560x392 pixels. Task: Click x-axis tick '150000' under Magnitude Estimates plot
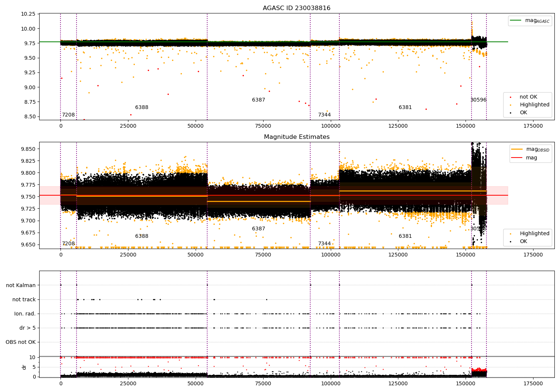click(466, 255)
